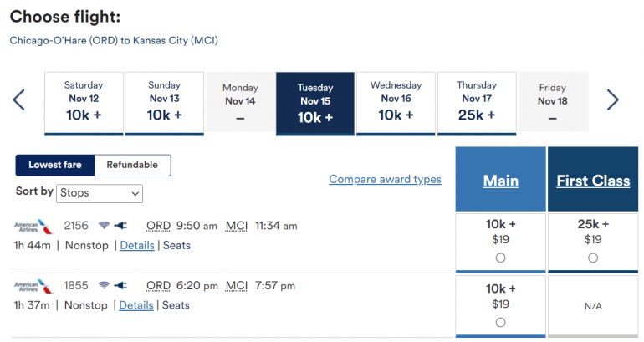Select Main fare for flight 2156

tap(500, 258)
